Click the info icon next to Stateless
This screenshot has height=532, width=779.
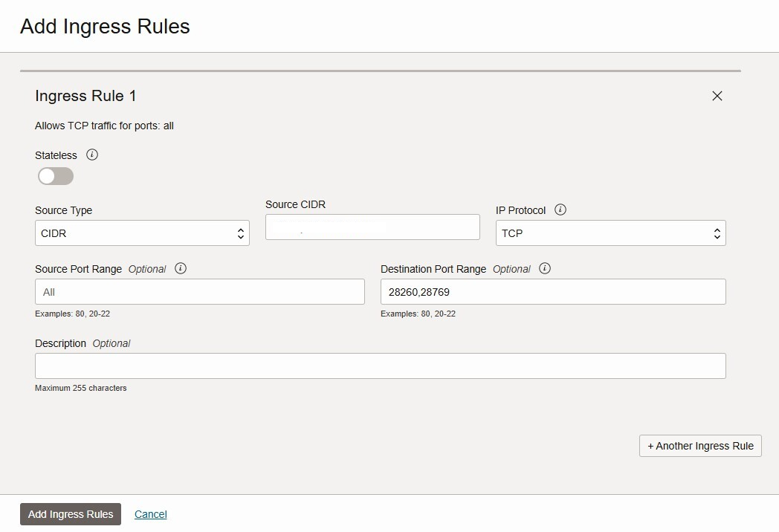coord(92,155)
